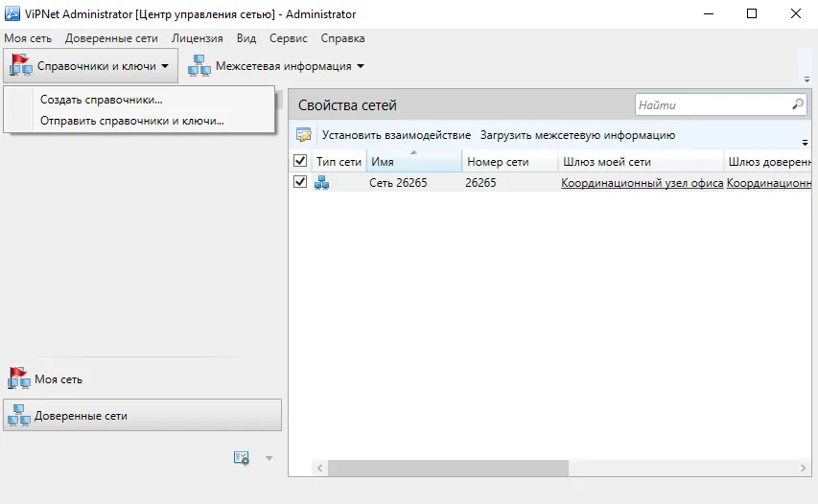Open the Свойства сетей toolbar overflow arrow
Viewport: 818px width, 504px height.
pos(805,142)
